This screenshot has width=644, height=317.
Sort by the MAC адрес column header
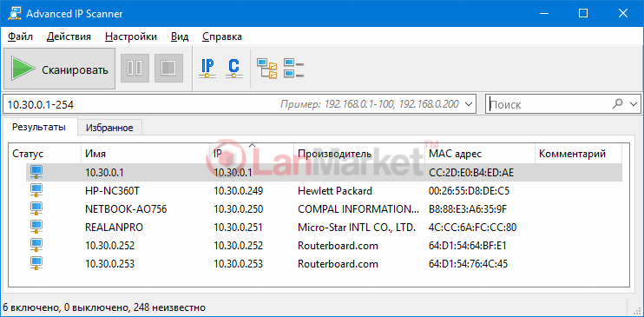(x=480, y=154)
